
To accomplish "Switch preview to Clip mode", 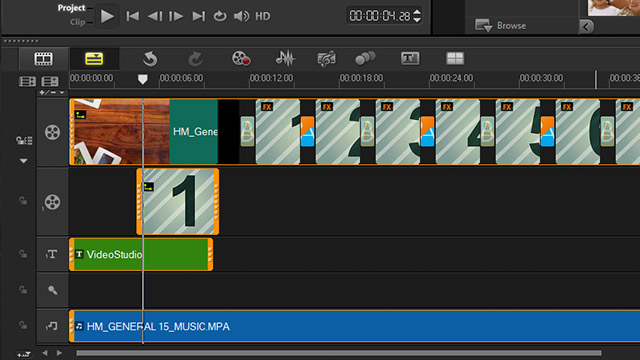I will pyautogui.click(x=78, y=22).
